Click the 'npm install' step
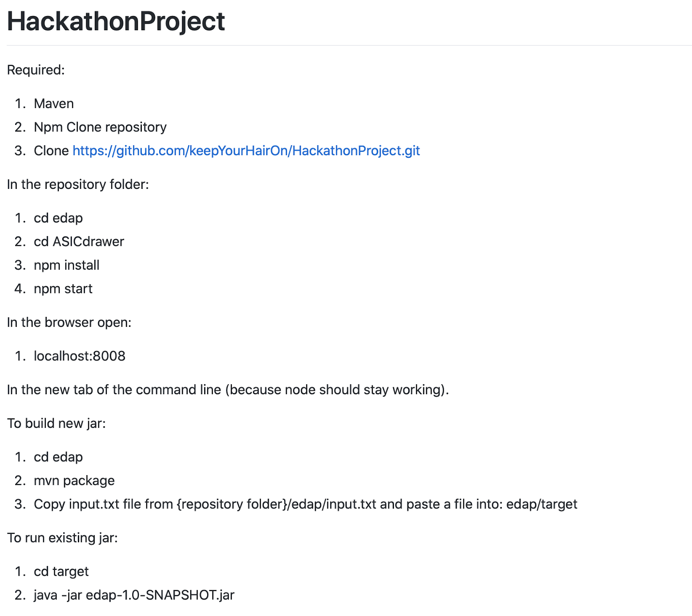 (67, 265)
